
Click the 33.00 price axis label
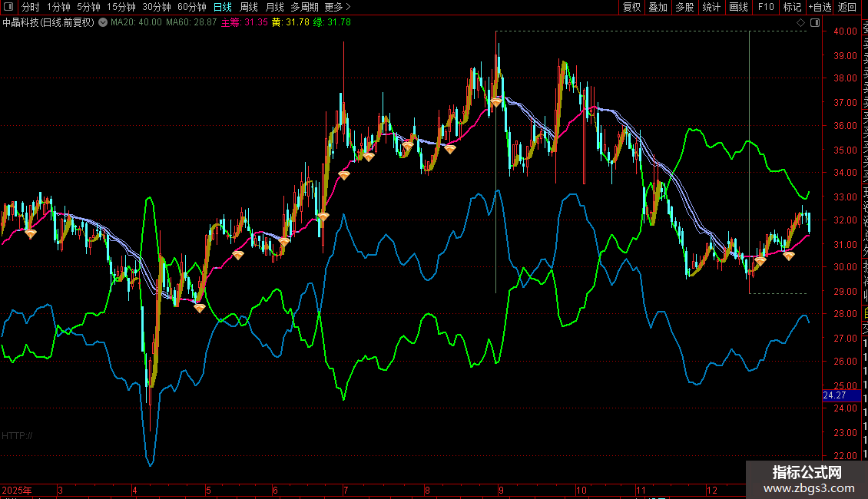pos(845,197)
